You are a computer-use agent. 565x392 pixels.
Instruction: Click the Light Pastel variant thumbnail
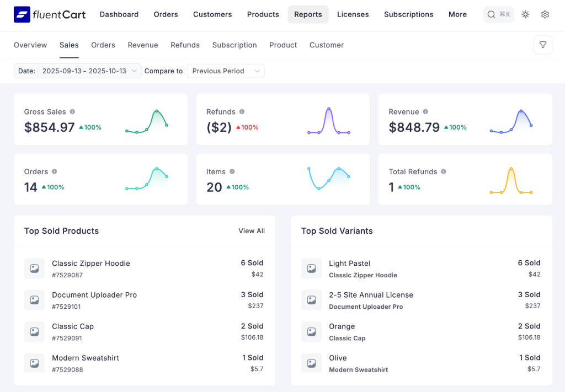click(311, 269)
